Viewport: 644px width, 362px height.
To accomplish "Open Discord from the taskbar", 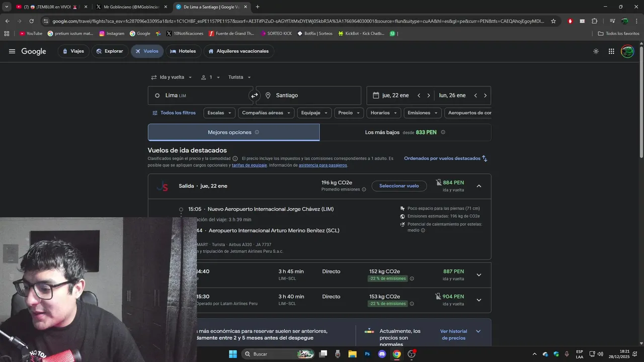I will pyautogui.click(x=382, y=354).
